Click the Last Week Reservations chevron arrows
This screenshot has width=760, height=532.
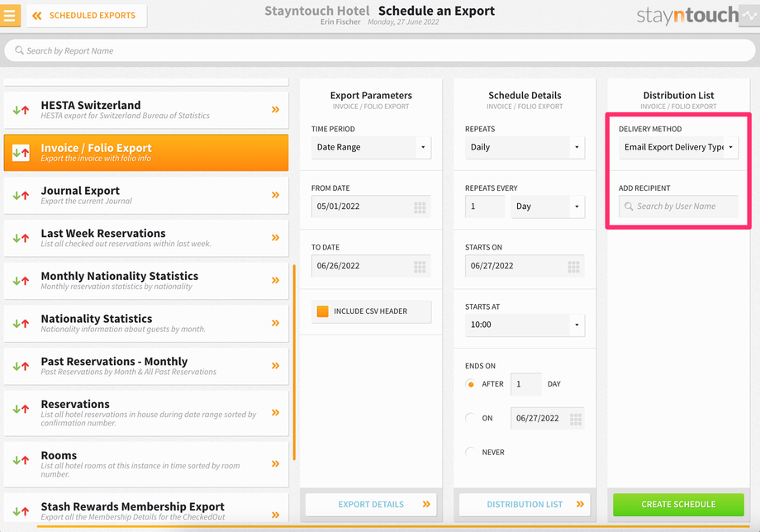[x=275, y=237]
